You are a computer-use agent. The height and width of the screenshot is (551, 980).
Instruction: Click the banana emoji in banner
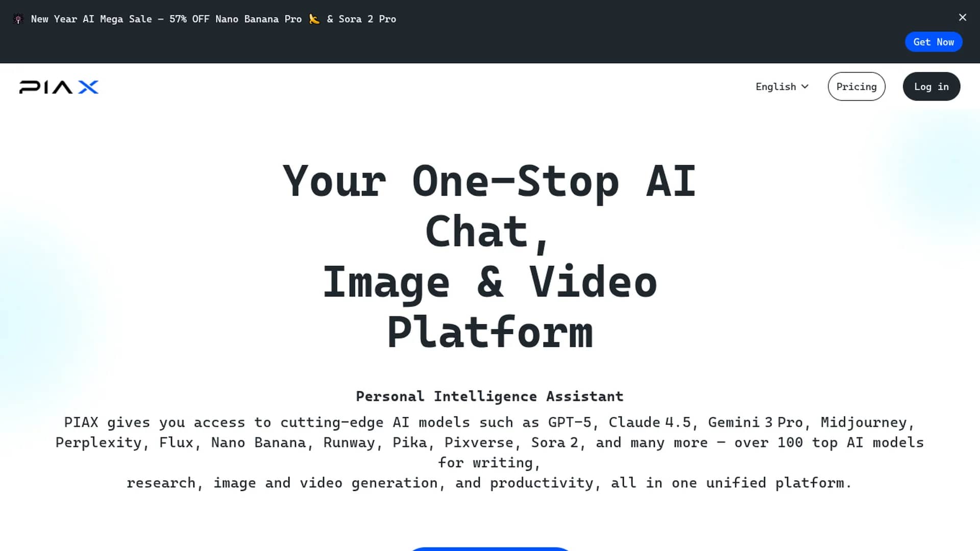pos(314,19)
